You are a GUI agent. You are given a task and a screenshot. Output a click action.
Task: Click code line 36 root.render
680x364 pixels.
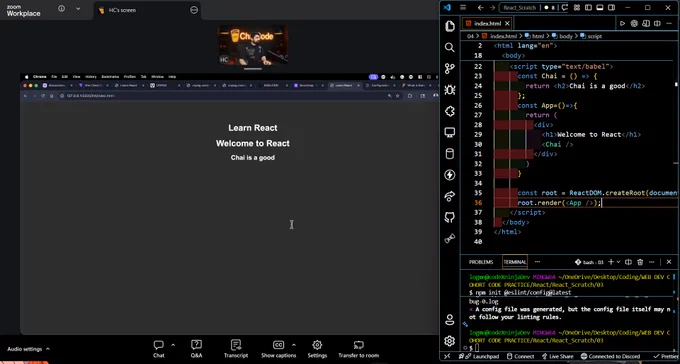559,203
